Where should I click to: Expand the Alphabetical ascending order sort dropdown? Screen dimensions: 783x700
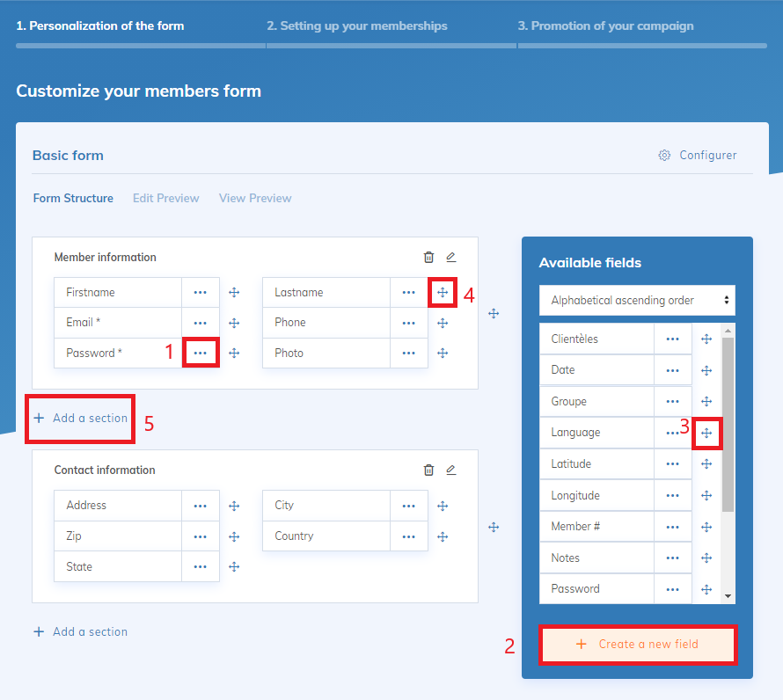637,301
